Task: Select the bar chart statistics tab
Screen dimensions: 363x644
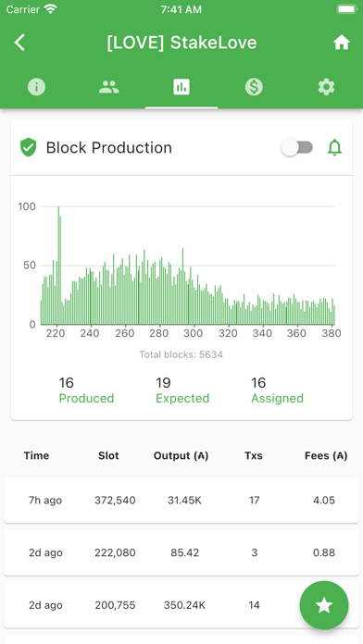Action: point(181,87)
